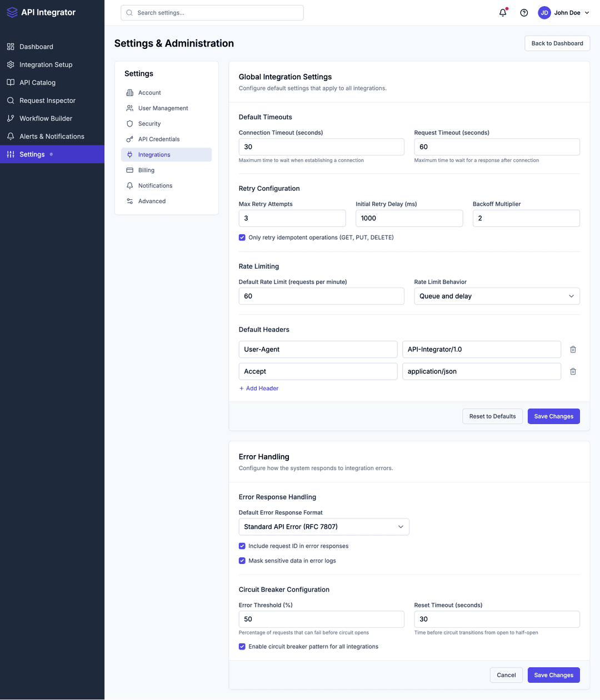
Task: Select Workflow Builder in the sidebar
Action: (45, 118)
